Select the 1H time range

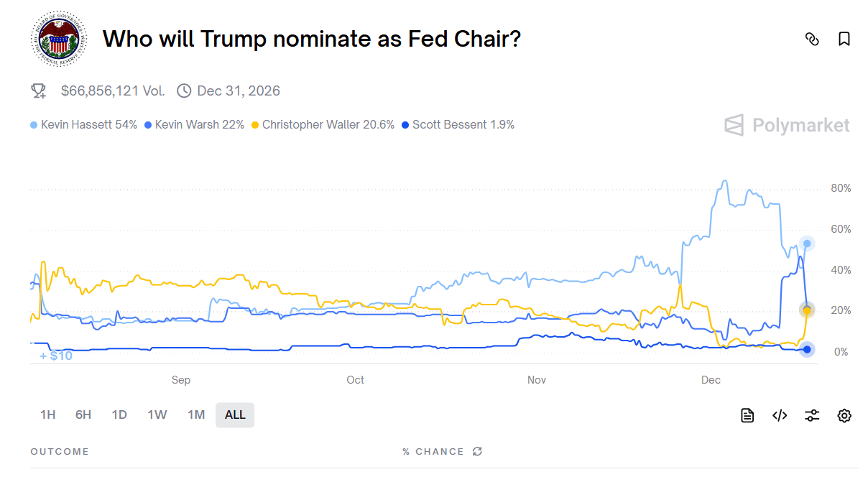click(47, 415)
